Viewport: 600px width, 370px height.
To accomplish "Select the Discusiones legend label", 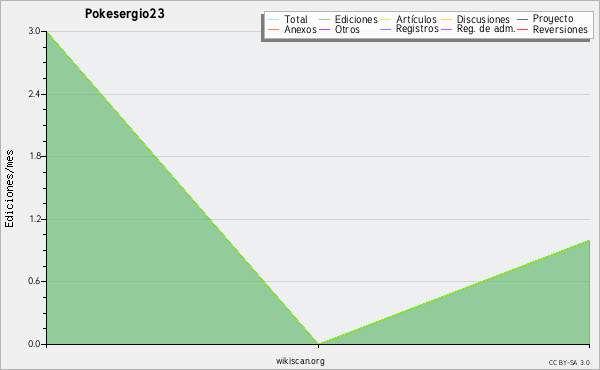I will [x=483, y=20].
